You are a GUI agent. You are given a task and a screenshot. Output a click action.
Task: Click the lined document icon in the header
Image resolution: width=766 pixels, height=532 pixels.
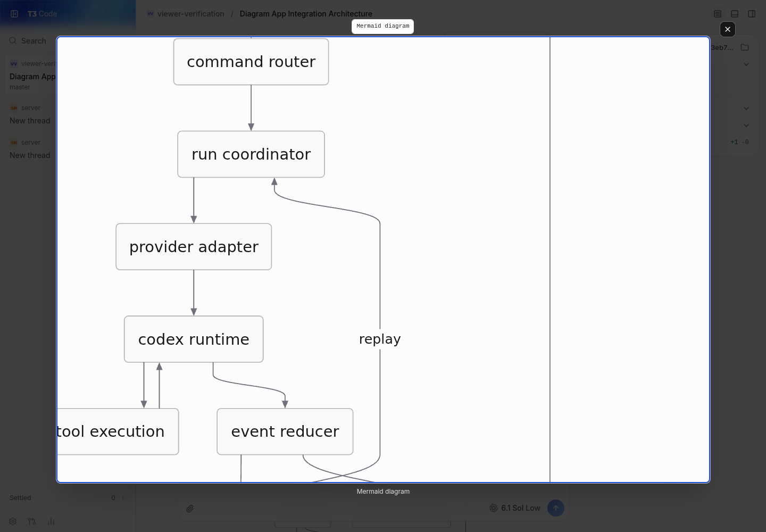[x=718, y=14]
